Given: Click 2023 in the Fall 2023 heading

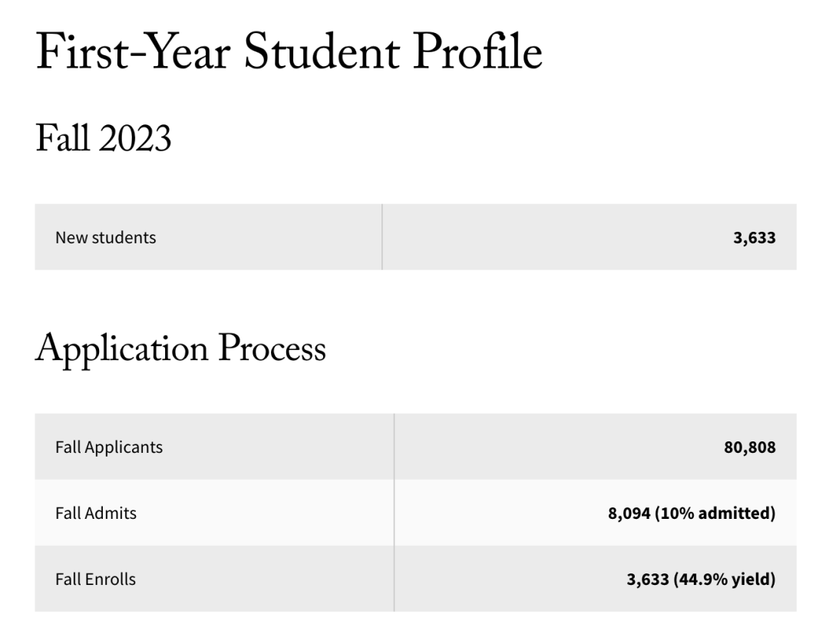Looking at the screenshot, I should pos(135,138).
